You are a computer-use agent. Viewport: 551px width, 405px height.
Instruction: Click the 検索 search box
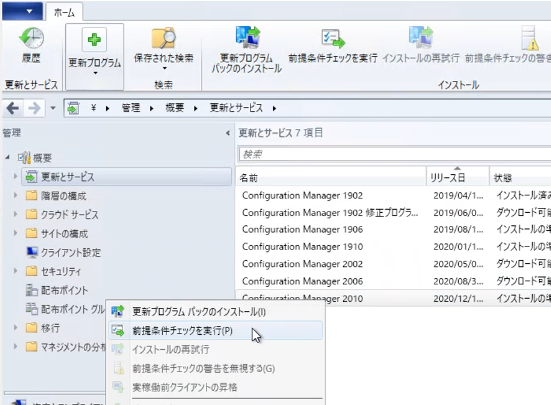coord(394,154)
